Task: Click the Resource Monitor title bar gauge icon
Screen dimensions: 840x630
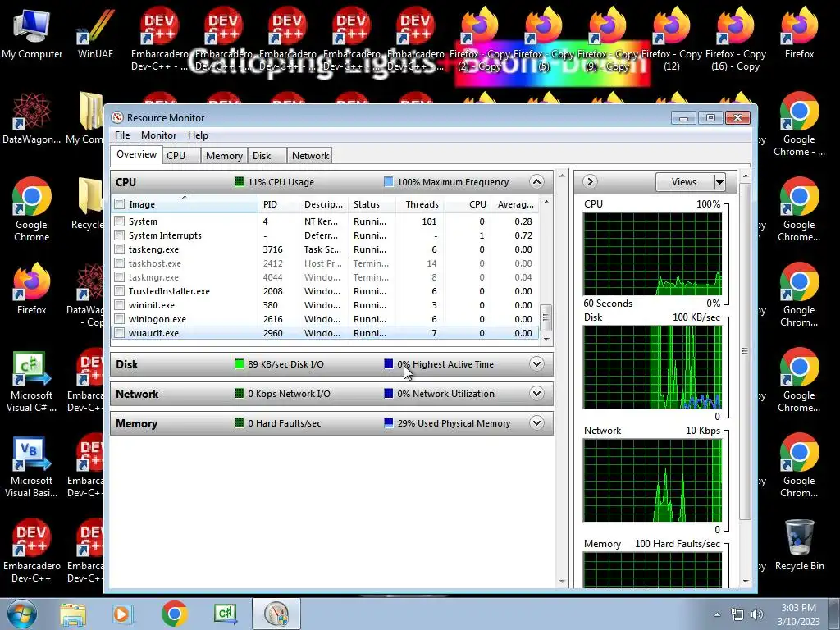Action: click(x=117, y=117)
